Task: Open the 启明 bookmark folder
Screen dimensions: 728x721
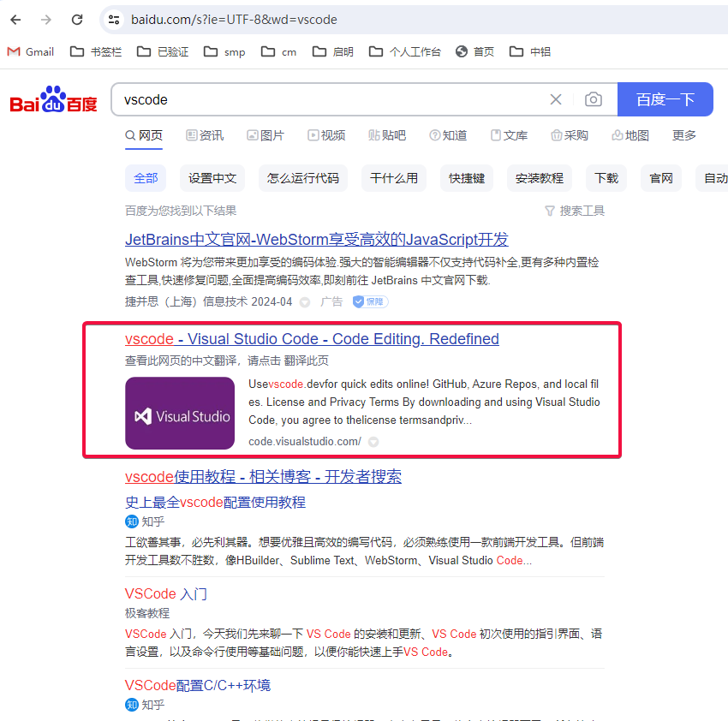Action: coord(333,51)
